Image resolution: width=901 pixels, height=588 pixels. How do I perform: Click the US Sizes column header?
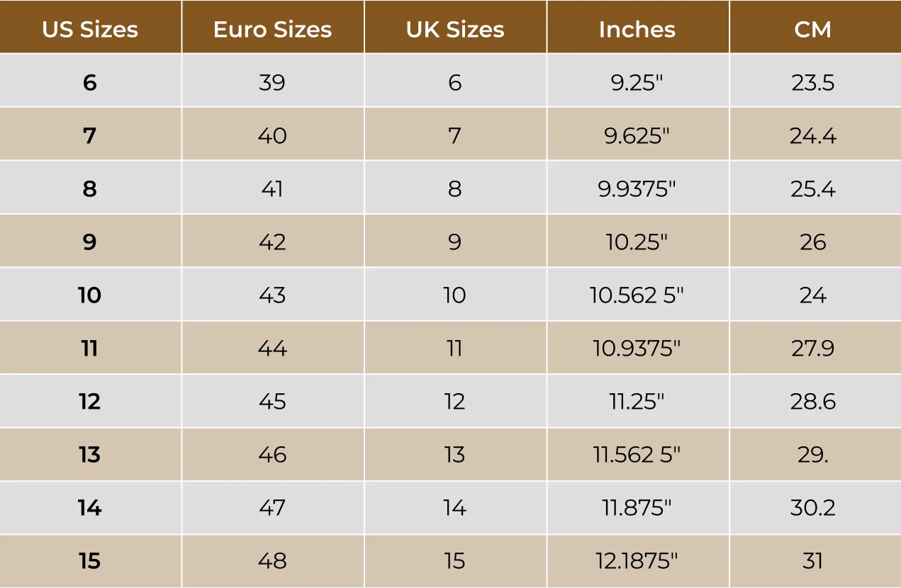pyautogui.click(x=90, y=29)
